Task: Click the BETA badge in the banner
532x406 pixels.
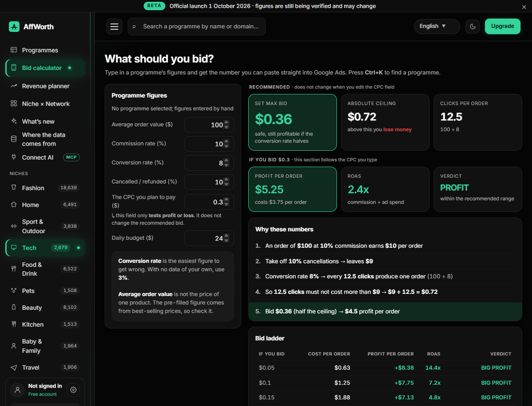Action: click(154, 6)
